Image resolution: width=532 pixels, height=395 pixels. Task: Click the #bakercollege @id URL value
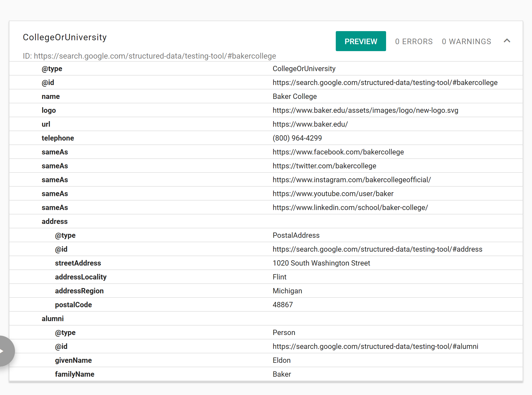click(x=385, y=82)
